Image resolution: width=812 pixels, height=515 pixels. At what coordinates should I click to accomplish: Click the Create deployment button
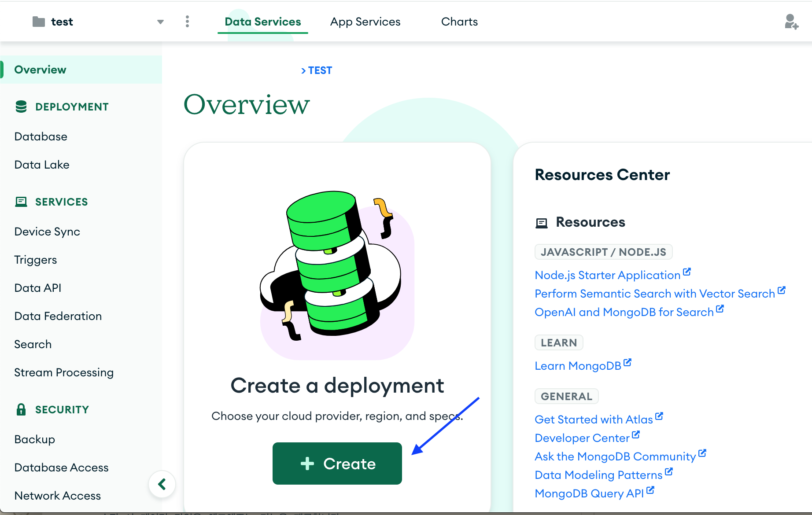[x=337, y=463]
